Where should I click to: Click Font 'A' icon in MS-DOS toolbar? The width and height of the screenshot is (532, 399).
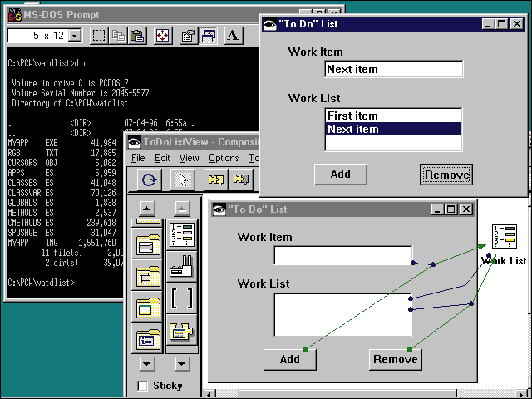(233, 35)
